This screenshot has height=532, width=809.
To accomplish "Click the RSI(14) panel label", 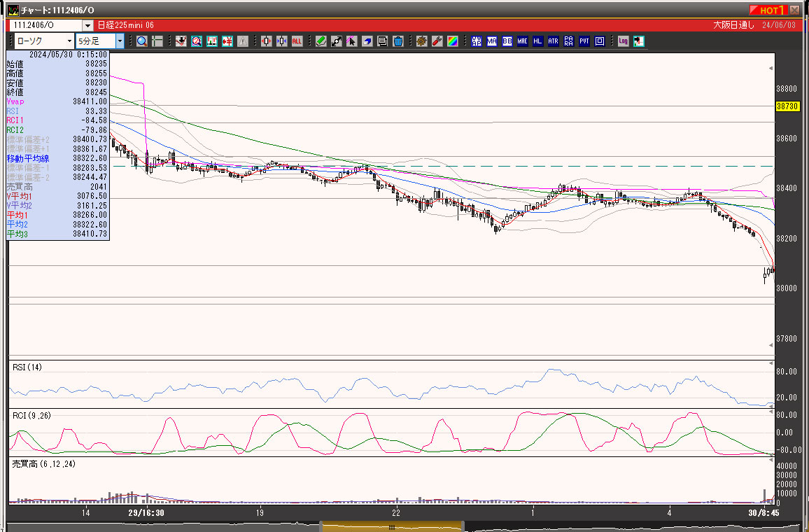I will point(27,367).
